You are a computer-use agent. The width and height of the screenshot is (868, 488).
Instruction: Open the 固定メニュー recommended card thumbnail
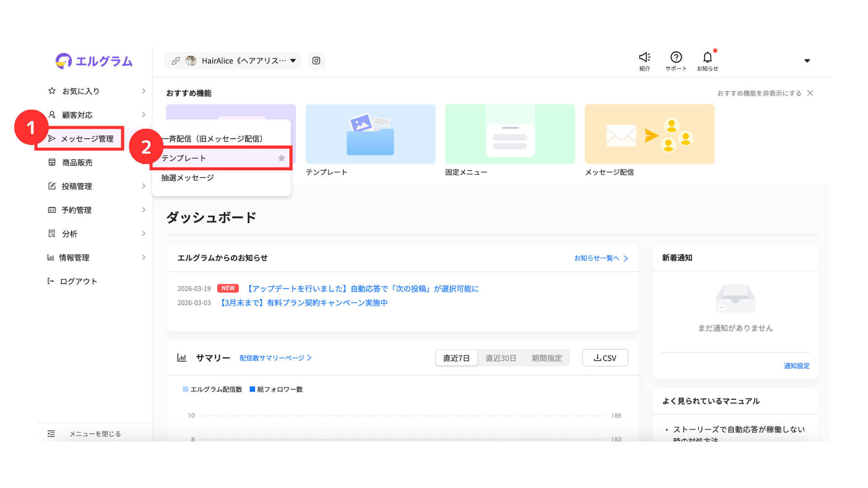click(510, 134)
